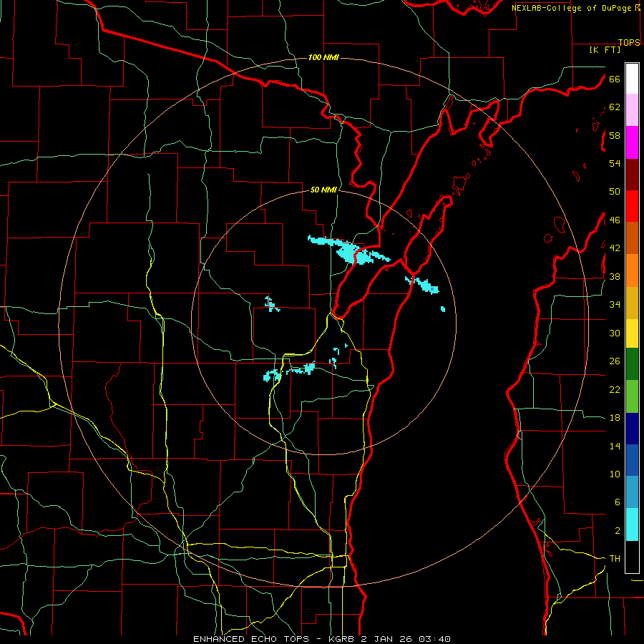644x644 pixels.
Task: Click the gold legend swatch
Action: (632, 303)
